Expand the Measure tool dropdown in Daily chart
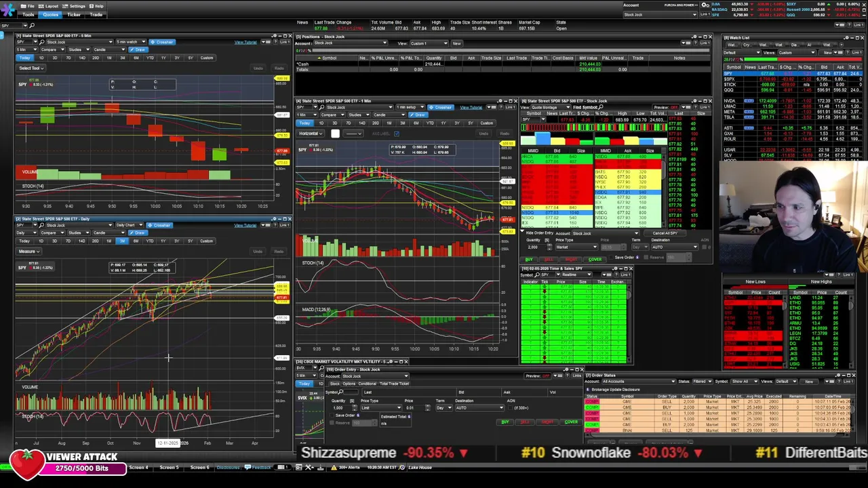868x488 pixels. point(29,251)
